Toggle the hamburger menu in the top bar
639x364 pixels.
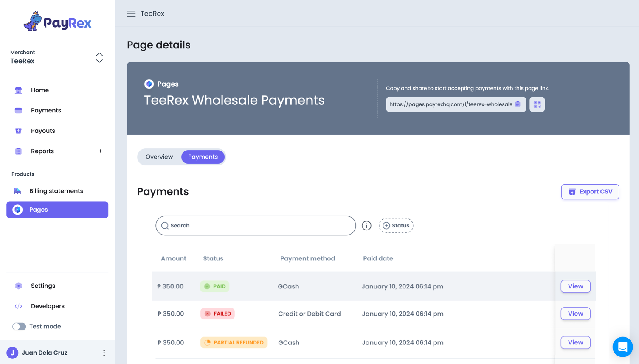pos(131,13)
